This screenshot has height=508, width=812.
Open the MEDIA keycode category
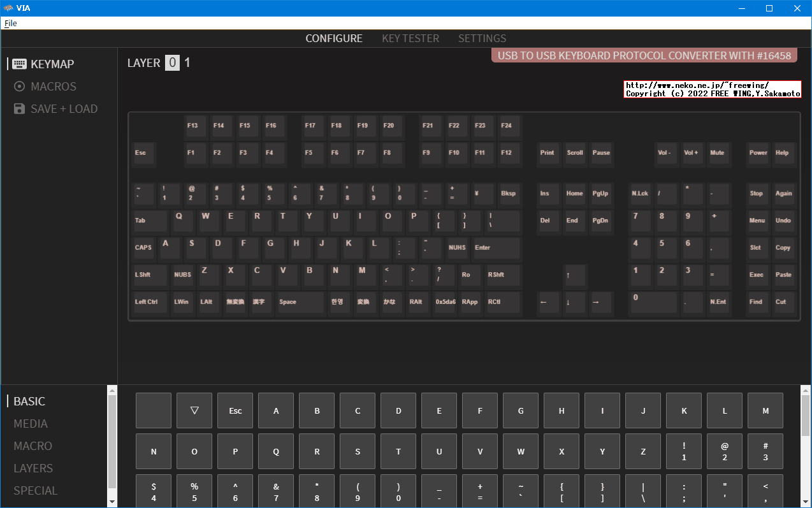pos(31,424)
